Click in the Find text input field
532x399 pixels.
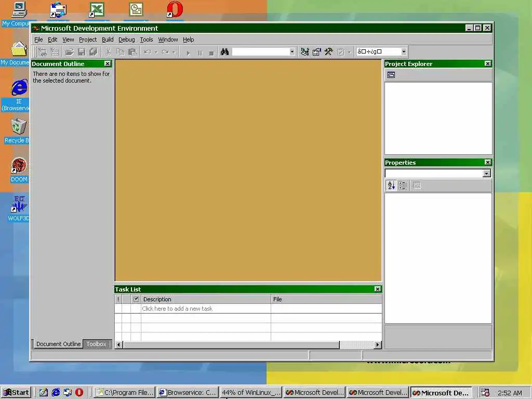260,52
